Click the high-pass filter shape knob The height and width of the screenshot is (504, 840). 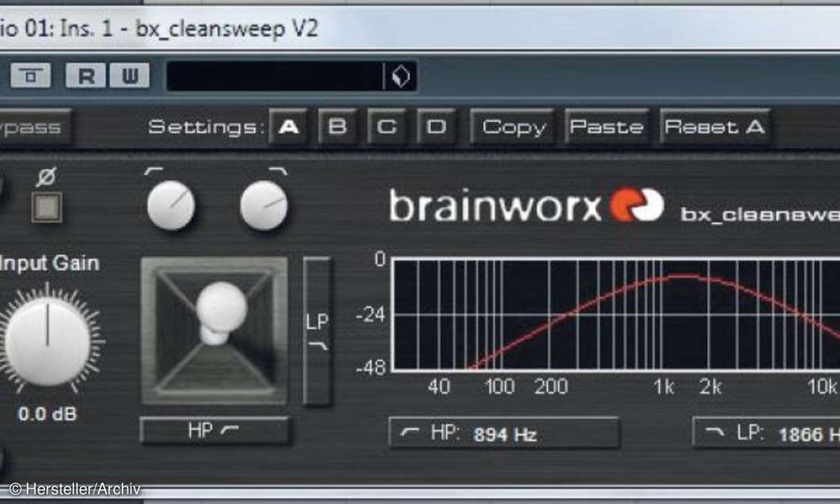171,205
